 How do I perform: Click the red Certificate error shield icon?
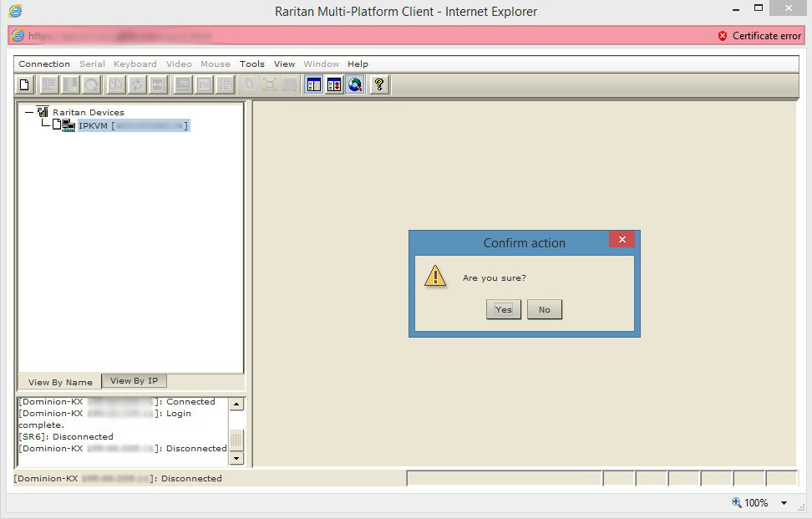coord(723,36)
